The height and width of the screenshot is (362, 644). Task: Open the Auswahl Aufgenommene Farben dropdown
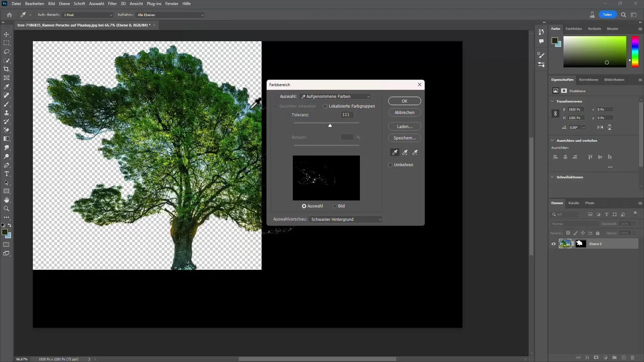[x=335, y=97]
